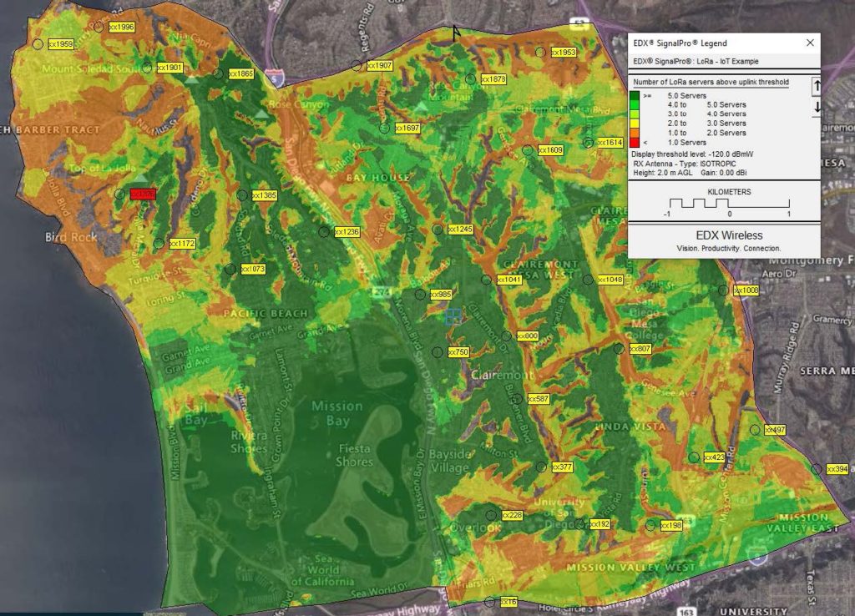Pick the dark green 5.0 Servers swatch
Image resolution: width=855 pixels, height=616 pixels.
[x=636, y=96]
